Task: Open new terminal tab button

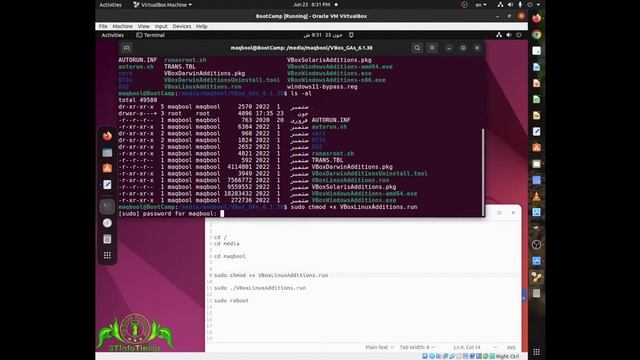Action: 127,48
